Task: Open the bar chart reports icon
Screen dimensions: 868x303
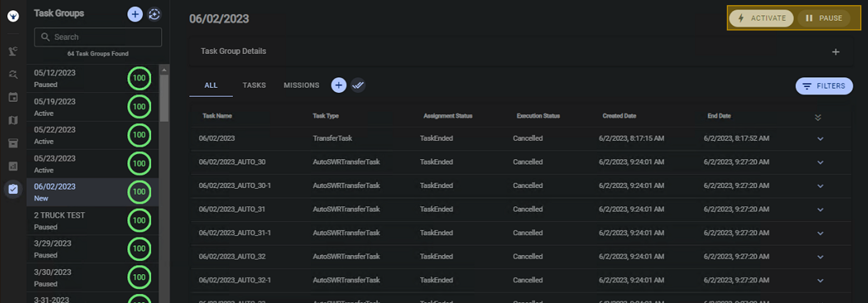Action: (13, 166)
